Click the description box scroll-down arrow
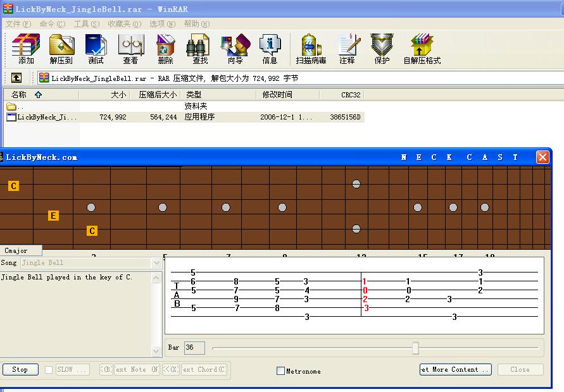The image size is (564, 392). point(156,351)
